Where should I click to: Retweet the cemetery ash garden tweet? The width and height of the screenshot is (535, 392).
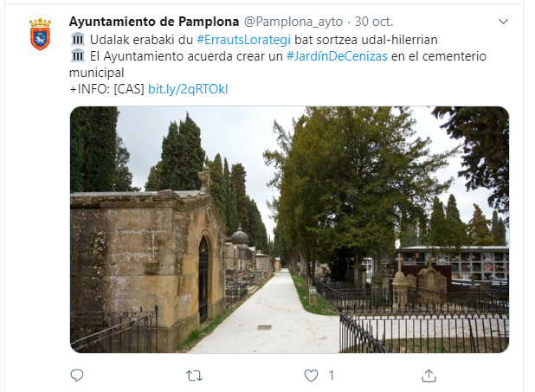coord(194,376)
